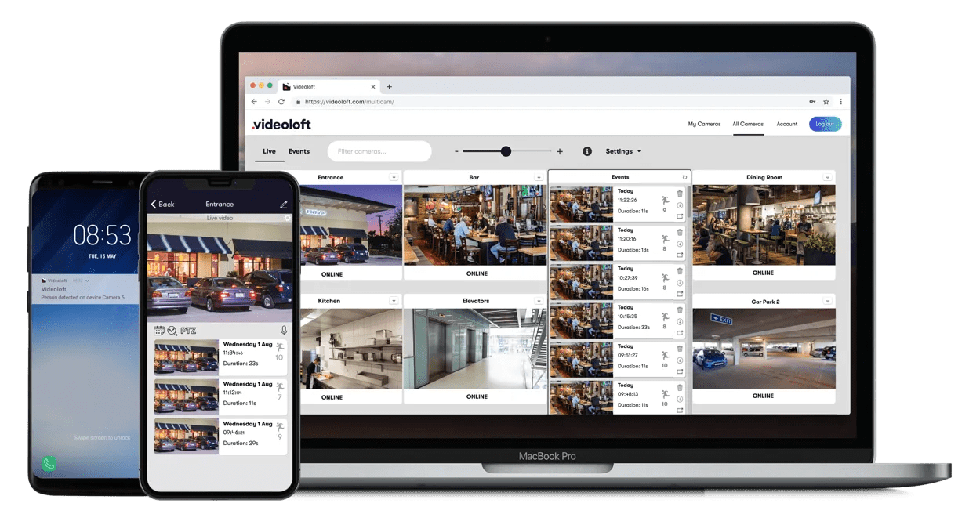Toggle the microphone in the phone live view

[x=285, y=330]
